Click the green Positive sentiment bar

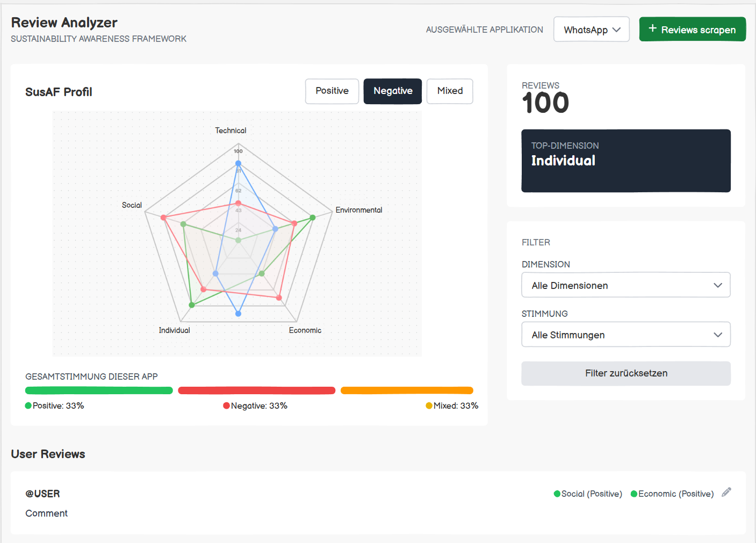click(x=99, y=390)
